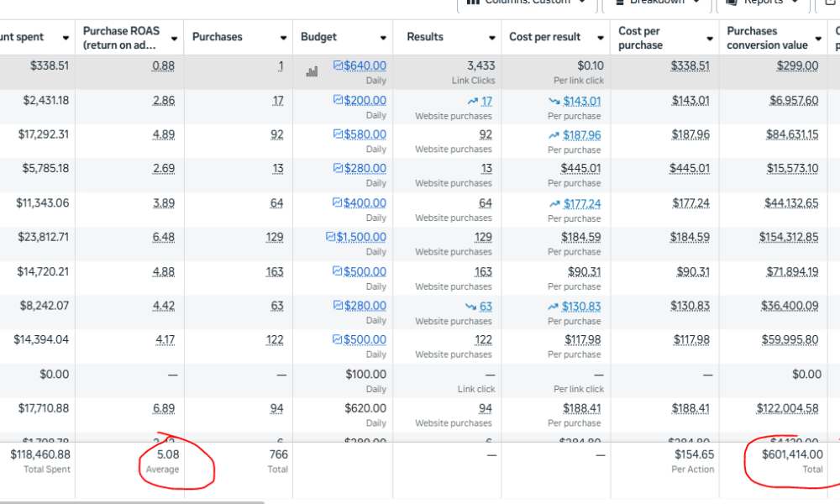Click the budget icon beside $640.00

point(338,66)
